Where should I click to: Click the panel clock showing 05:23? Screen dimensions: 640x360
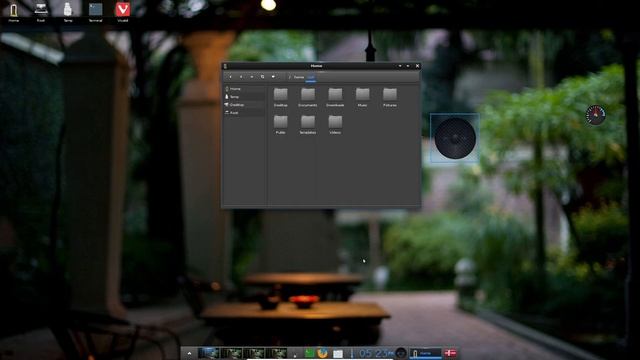pos(376,353)
